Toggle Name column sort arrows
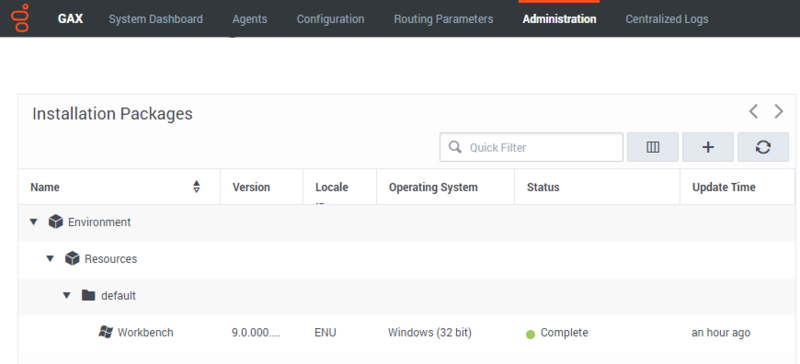This screenshot has width=800, height=364. tap(196, 187)
